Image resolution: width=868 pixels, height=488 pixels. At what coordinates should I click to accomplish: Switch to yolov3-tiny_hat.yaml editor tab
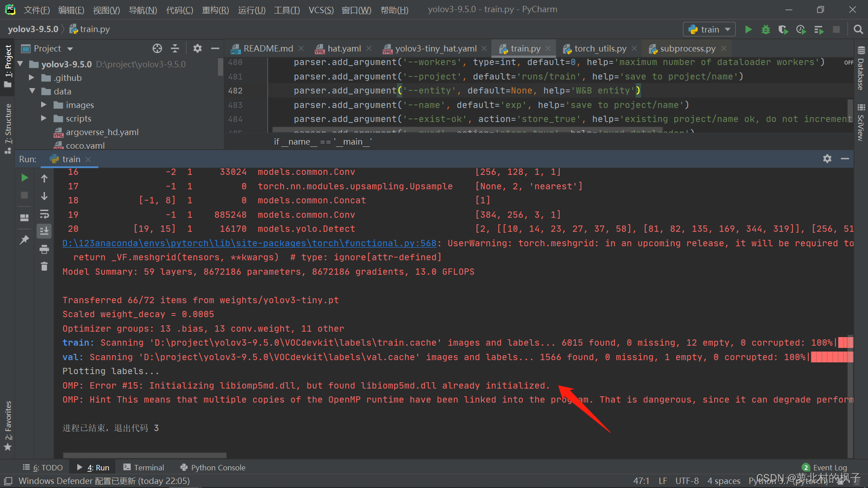[435, 48]
